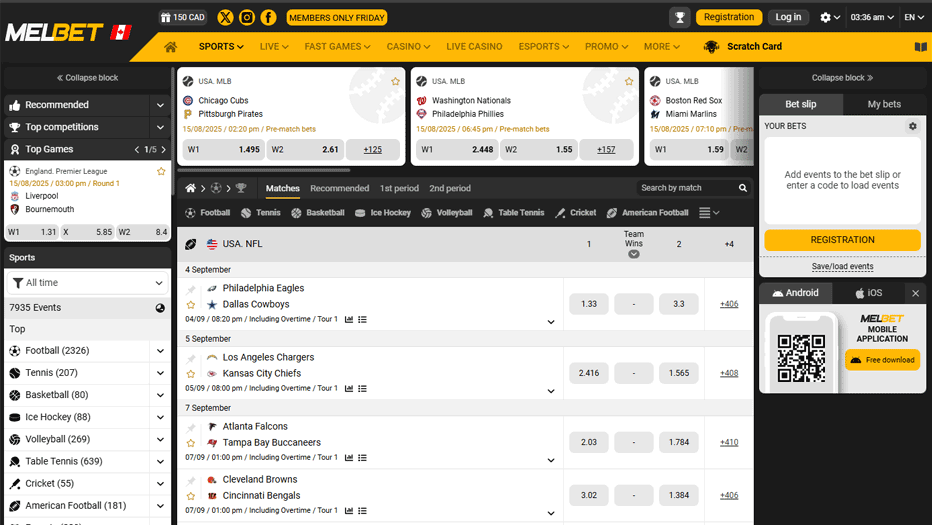Go to next Top Games page

click(163, 149)
